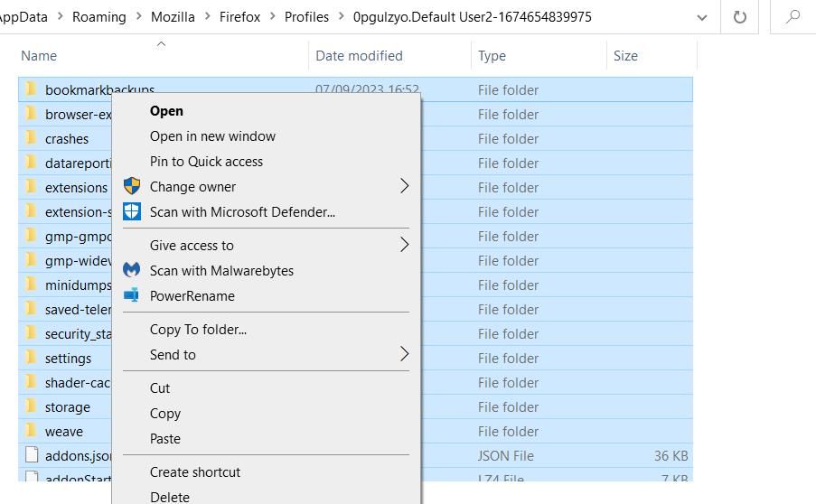Select Cut from the context menu
The image size is (816, 504).
click(160, 388)
